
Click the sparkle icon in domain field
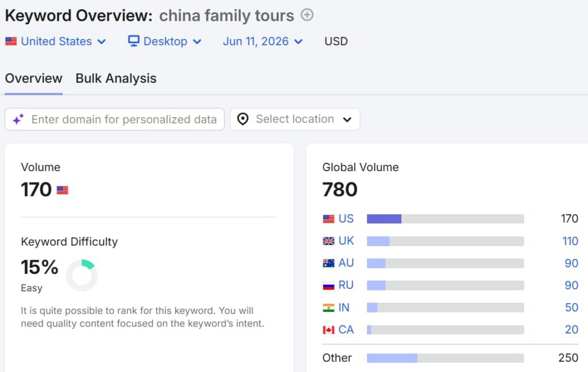click(18, 119)
